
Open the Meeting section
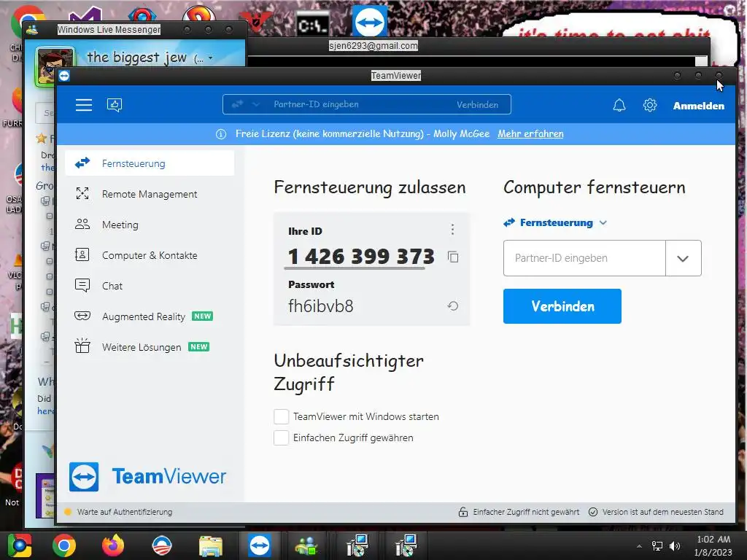(150, 225)
